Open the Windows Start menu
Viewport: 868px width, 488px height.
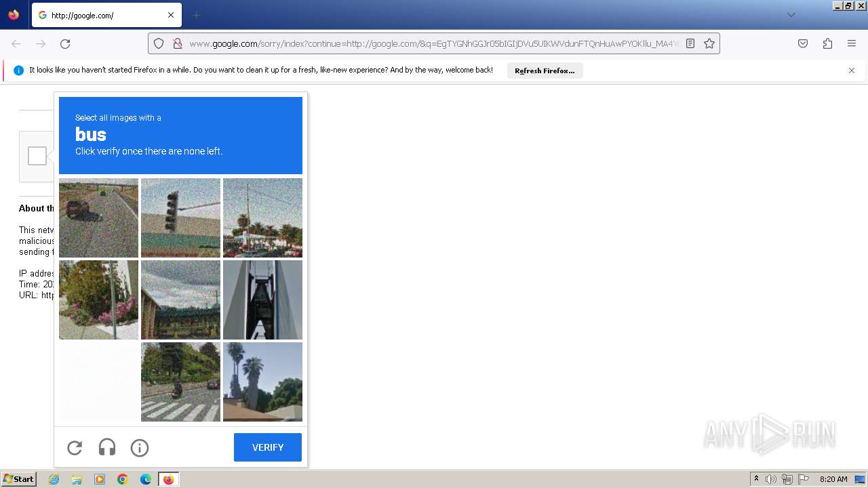click(x=19, y=479)
